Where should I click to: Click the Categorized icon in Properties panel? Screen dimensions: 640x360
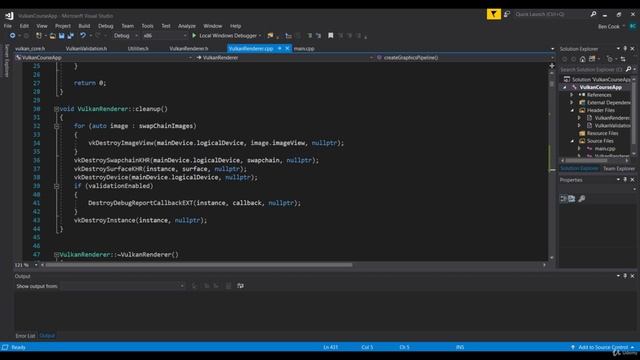pos(563,199)
